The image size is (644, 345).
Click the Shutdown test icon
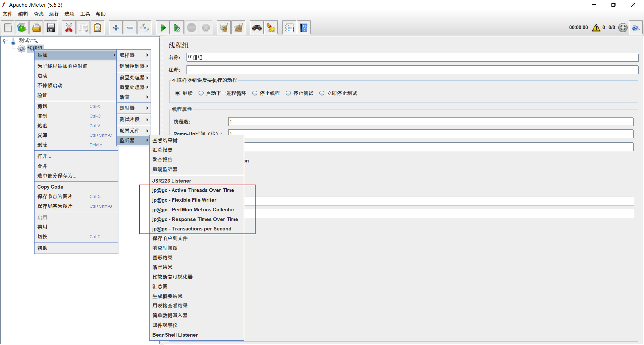(x=206, y=27)
